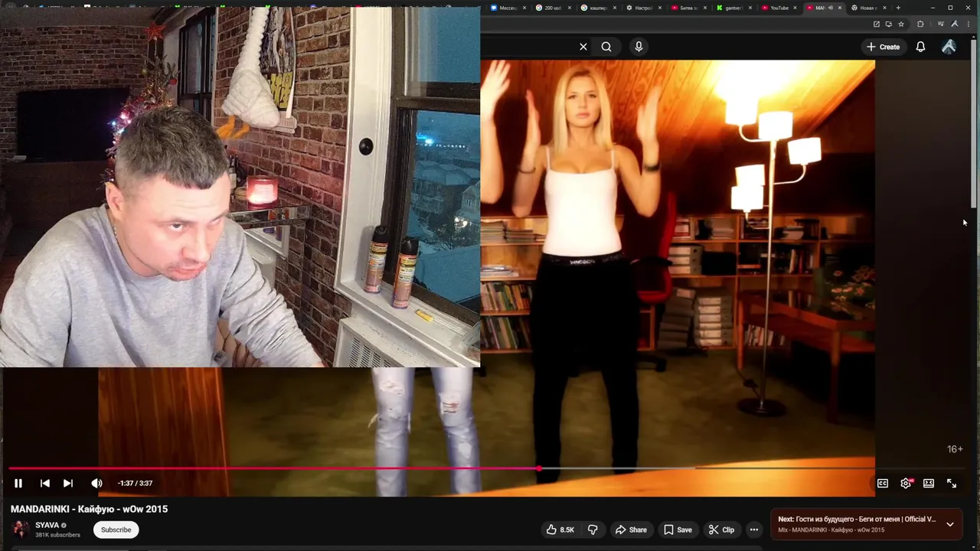Close the 200 usd tab

coord(570,8)
